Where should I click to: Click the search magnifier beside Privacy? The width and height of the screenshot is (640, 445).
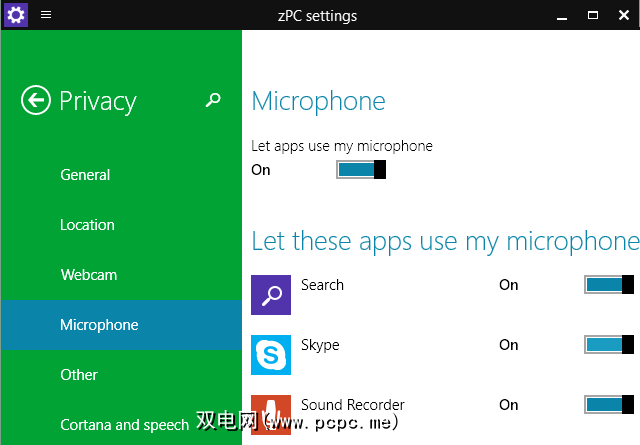tap(213, 100)
